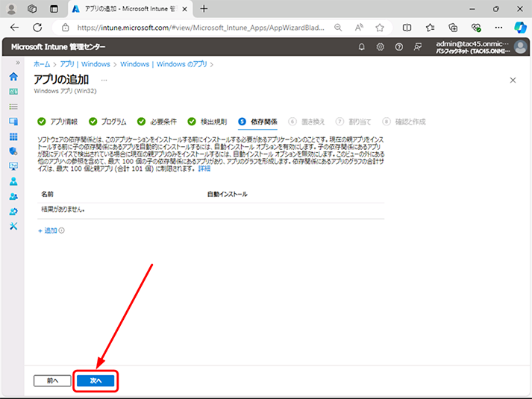Open the Devices icon in sidebar
532x399 pixels.
pos(13,122)
